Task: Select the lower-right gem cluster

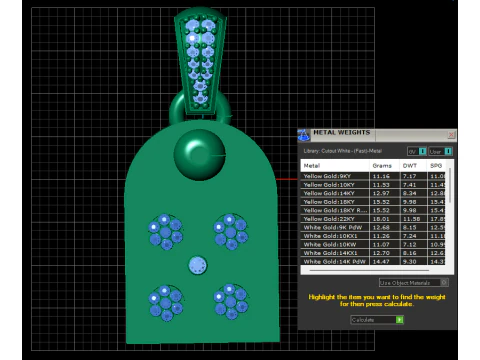Action: pos(231,302)
